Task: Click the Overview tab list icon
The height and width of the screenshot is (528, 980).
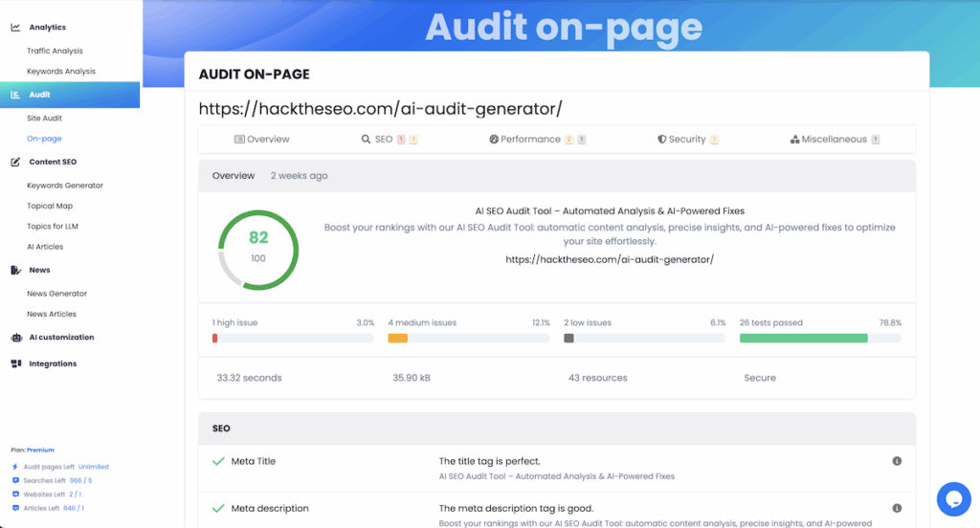Action: (x=239, y=140)
